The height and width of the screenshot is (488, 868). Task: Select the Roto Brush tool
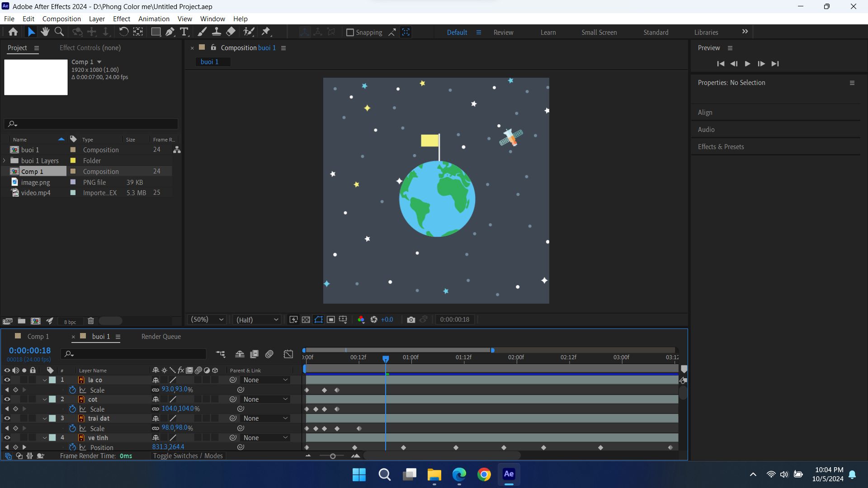click(x=249, y=32)
